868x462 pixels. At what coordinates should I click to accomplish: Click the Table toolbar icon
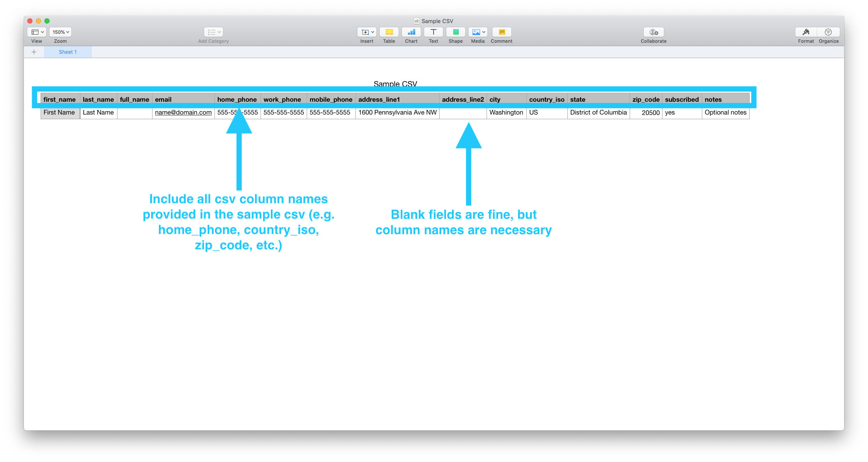[x=389, y=32]
